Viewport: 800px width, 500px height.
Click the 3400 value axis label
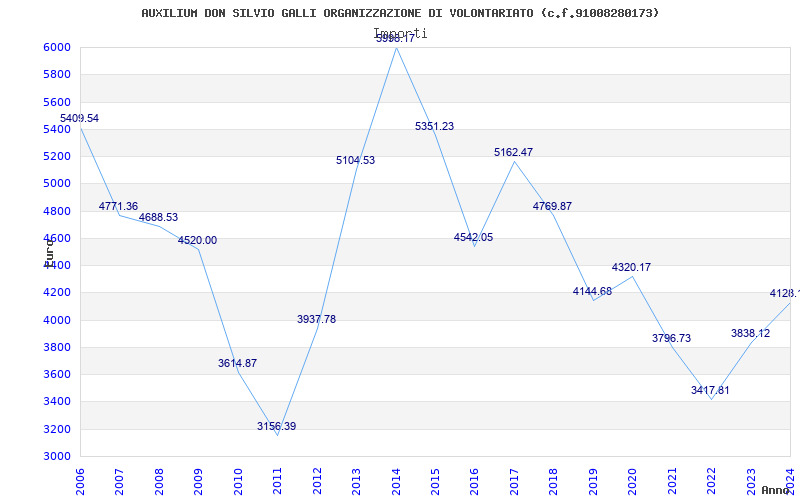tap(57, 402)
